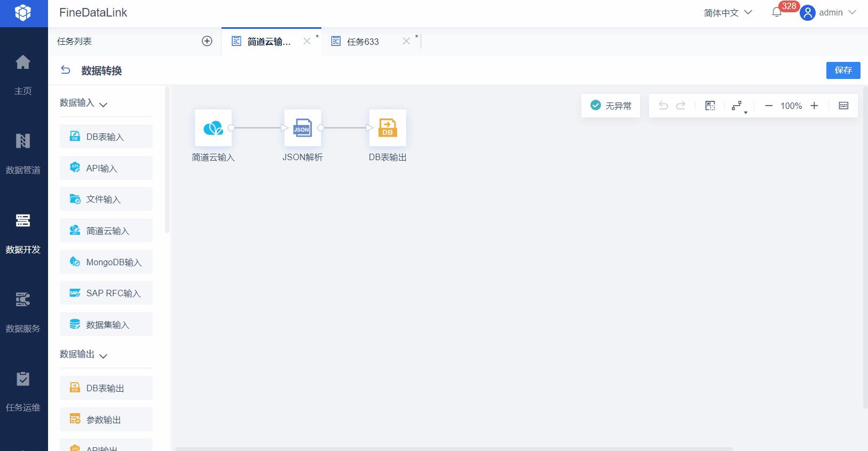This screenshot has width=868, height=451.
Task: Pick MongoDB输入 operator from the list
Action: (106, 262)
